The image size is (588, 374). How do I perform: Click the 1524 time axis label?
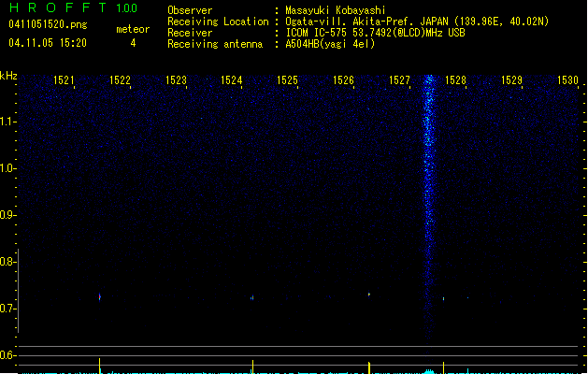(232, 80)
